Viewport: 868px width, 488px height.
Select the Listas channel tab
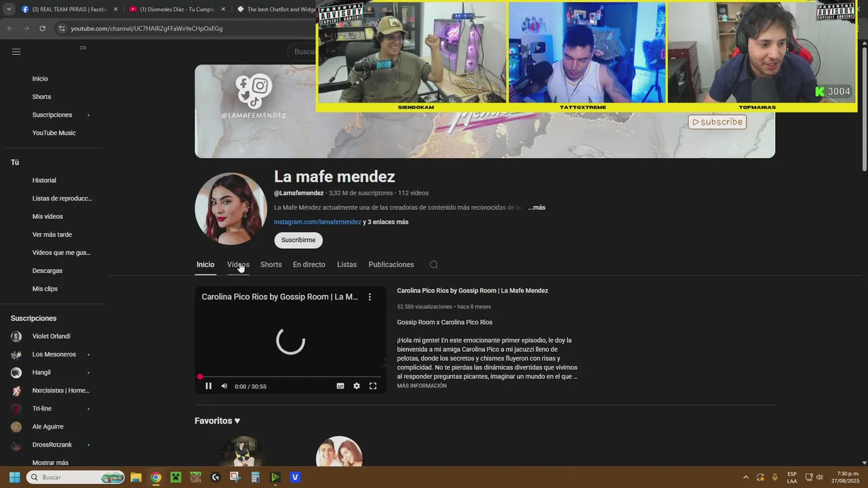[x=347, y=264]
